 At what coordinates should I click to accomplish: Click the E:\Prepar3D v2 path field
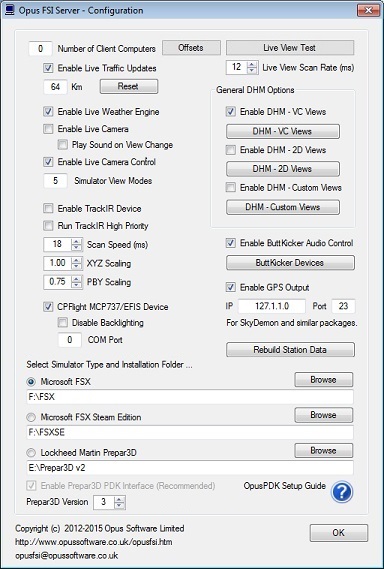[x=190, y=468]
